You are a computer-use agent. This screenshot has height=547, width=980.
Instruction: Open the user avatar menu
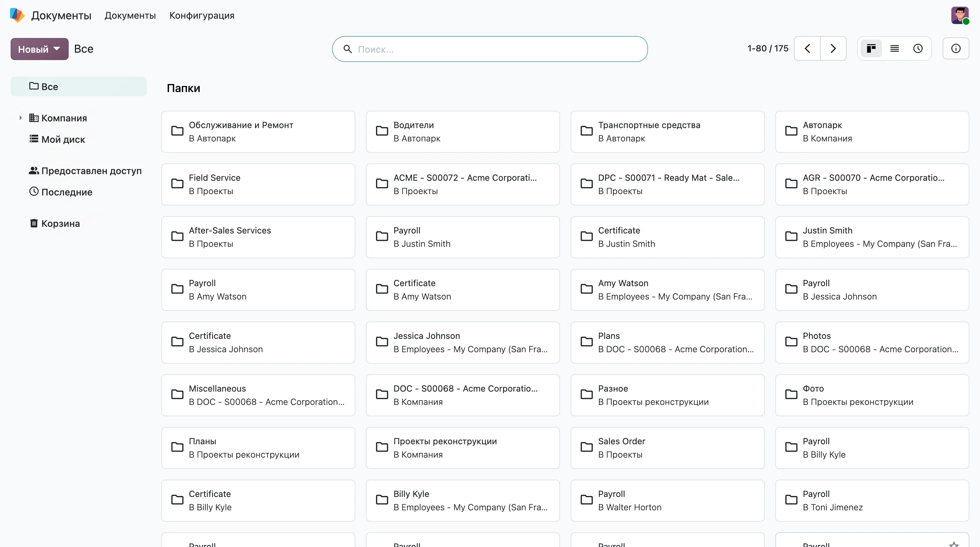coord(960,15)
